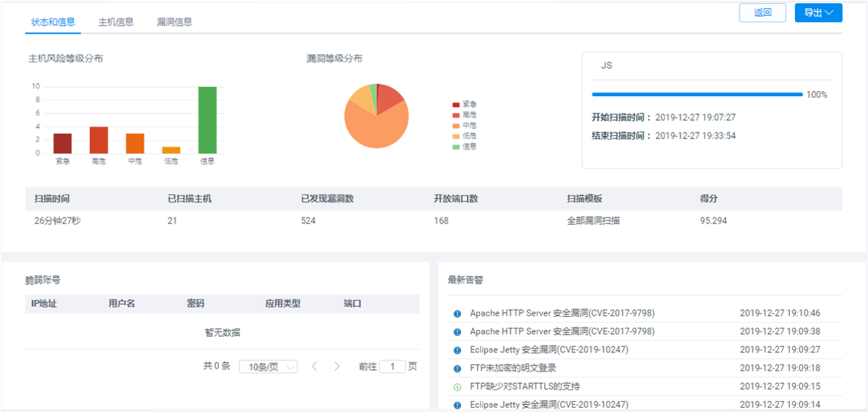868x412 pixels.
Task: Switch to the 主机信息 tab
Action: 116,22
